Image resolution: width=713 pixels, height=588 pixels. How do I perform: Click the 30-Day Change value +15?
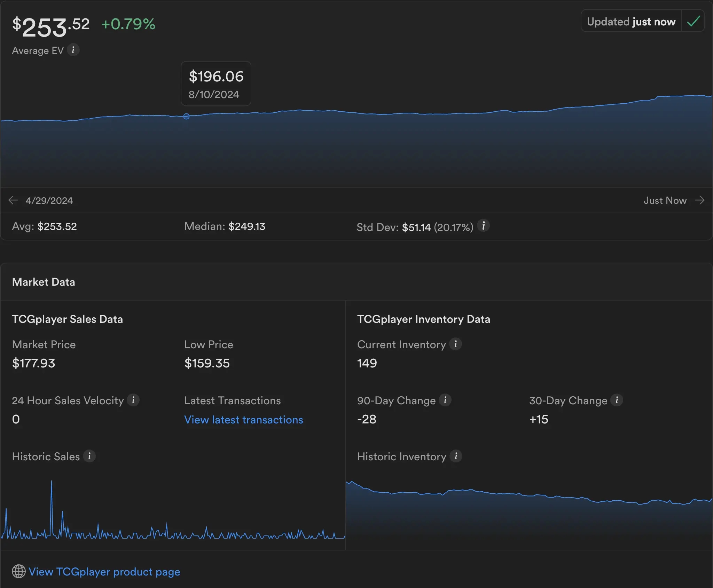coord(539,419)
